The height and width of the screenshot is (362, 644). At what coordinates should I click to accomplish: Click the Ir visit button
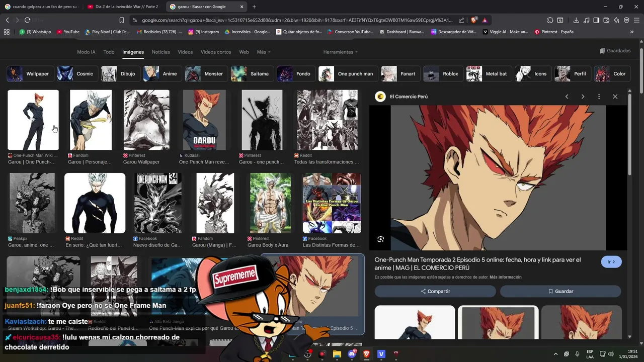611,262
